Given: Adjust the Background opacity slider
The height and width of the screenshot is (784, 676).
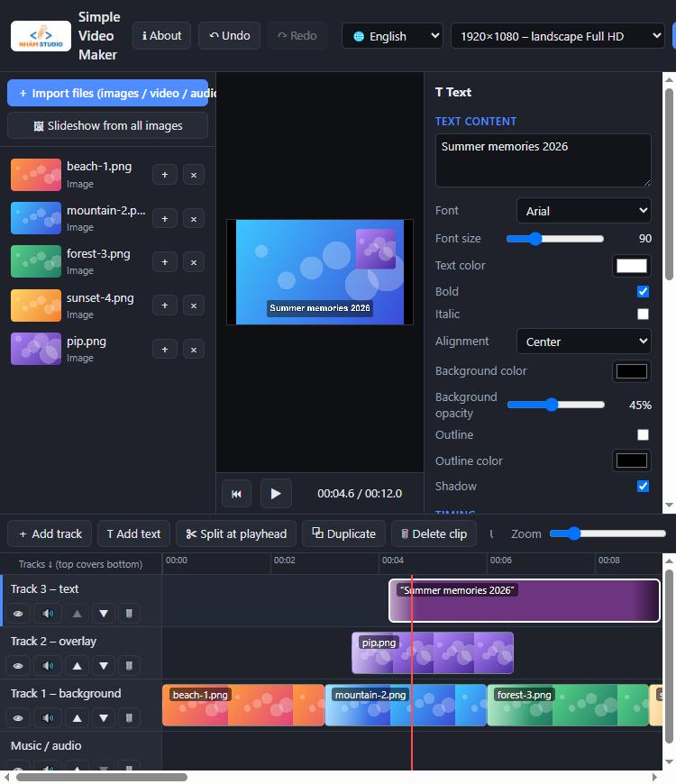Looking at the screenshot, I should (555, 405).
